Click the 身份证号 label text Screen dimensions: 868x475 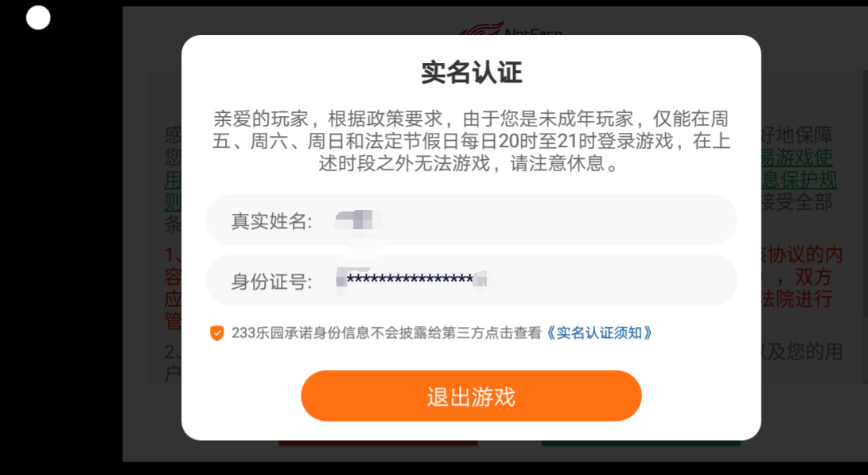pyautogui.click(x=271, y=281)
